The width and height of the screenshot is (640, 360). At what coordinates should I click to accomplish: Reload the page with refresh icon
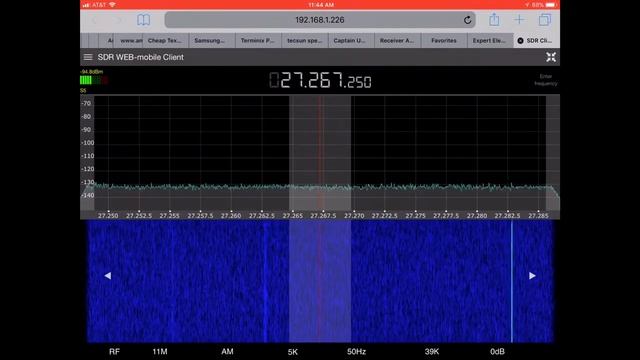(x=467, y=20)
